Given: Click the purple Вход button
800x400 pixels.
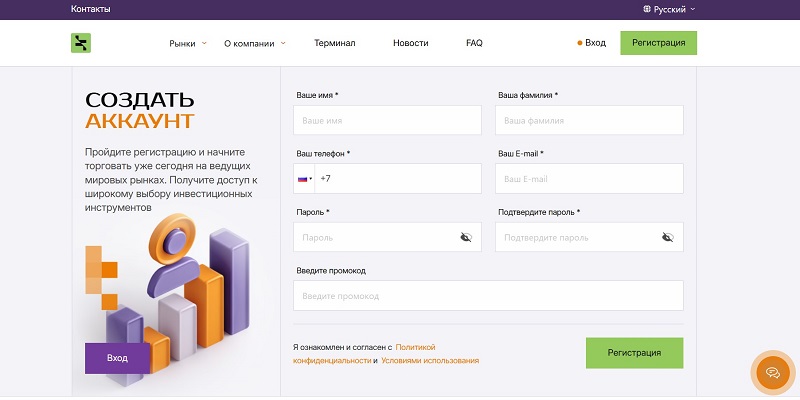Looking at the screenshot, I should pyautogui.click(x=117, y=358).
